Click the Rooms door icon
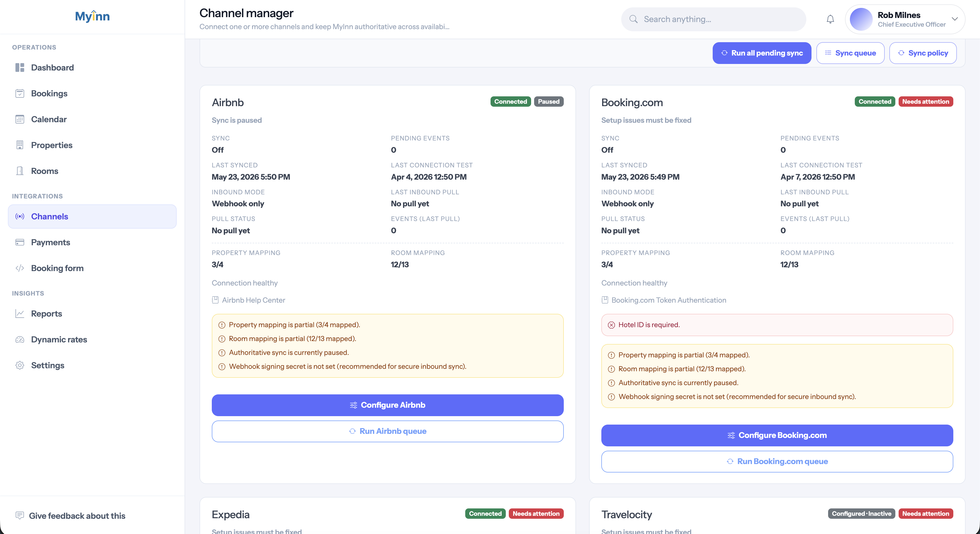Screen dimensions: 980x534 point(20,171)
